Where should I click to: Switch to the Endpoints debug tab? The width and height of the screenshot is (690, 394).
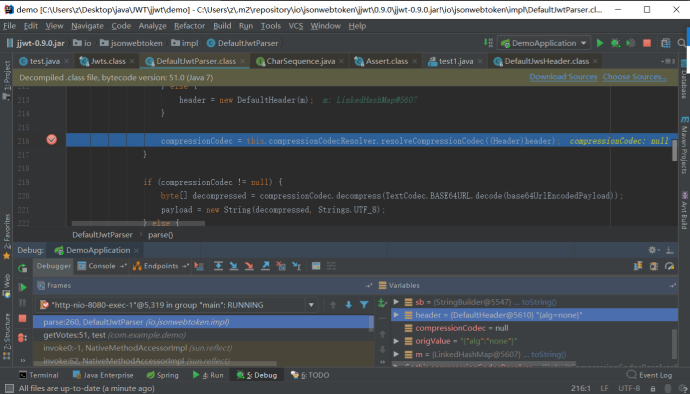(161, 266)
